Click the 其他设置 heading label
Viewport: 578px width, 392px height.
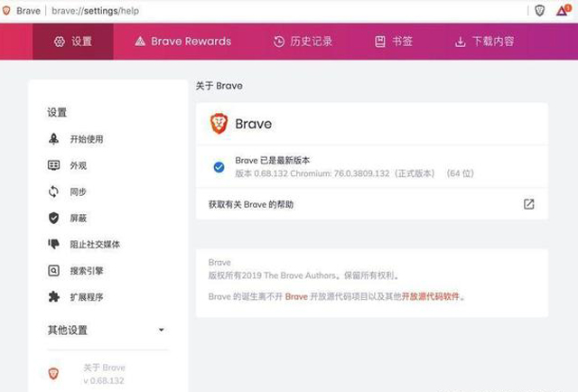pyautogui.click(x=68, y=330)
